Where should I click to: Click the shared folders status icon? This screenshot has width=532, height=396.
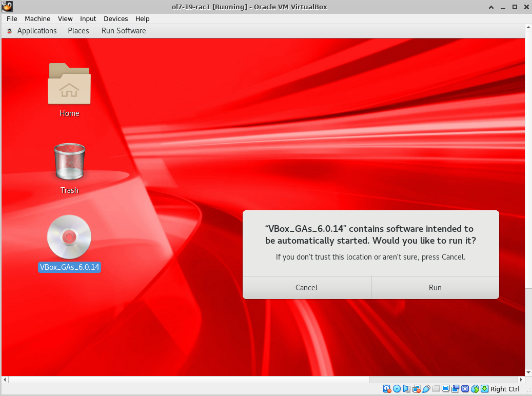436,389
